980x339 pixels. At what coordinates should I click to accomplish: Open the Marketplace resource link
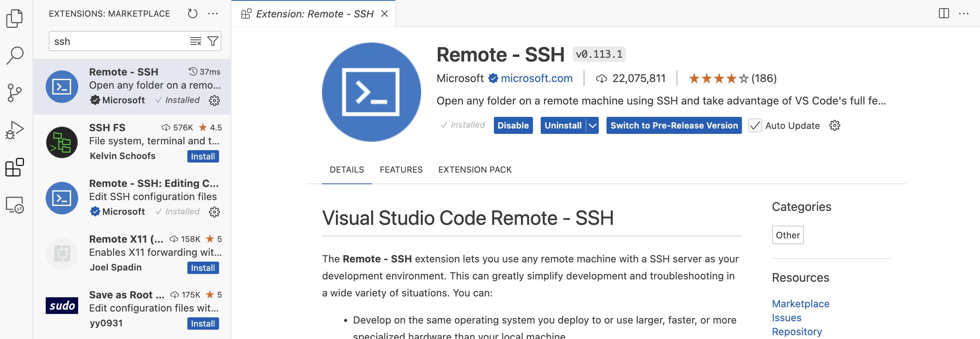click(801, 304)
